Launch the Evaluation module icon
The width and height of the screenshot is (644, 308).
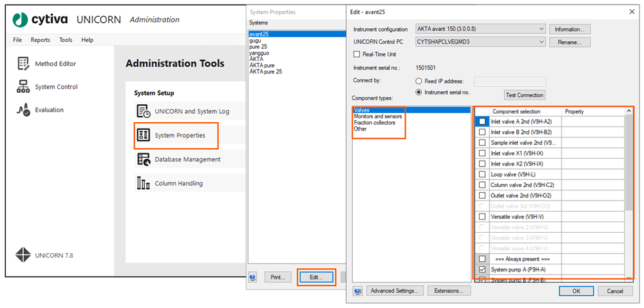click(24, 110)
